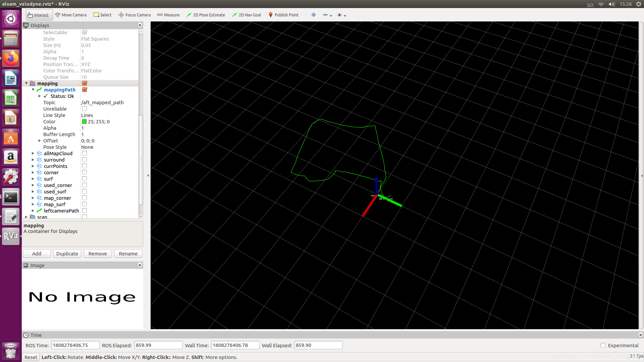The width and height of the screenshot is (644, 362).
Task: Click the Remove display button
Action: click(98, 254)
